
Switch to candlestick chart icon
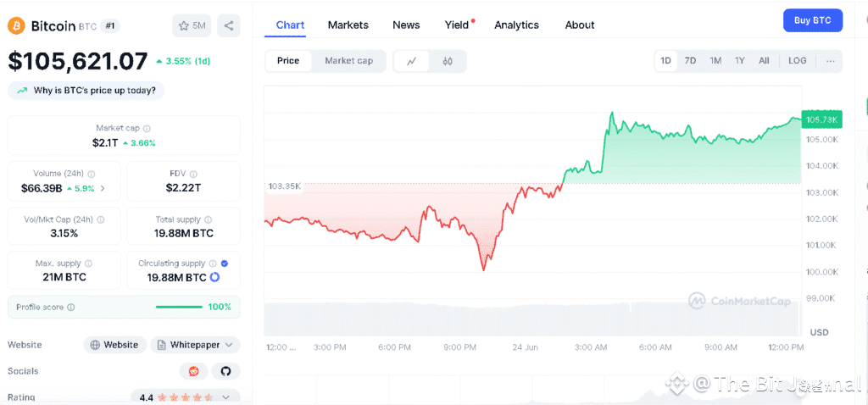coord(448,61)
